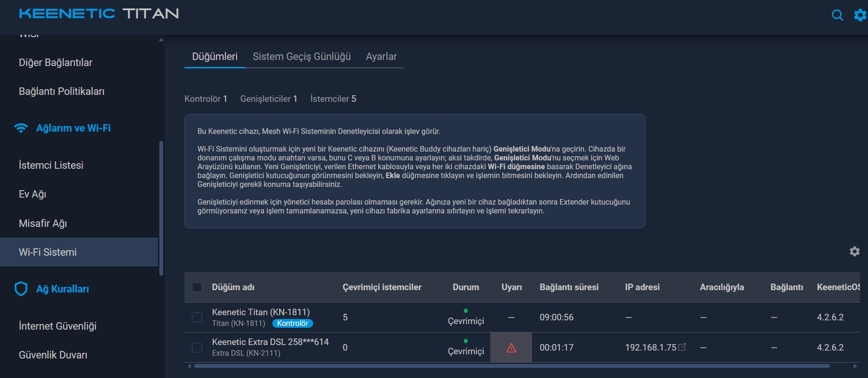Image resolution: width=868 pixels, height=378 pixels.
Task: Click the table's horizontal scrollbar thumb
Action: (x=512, y=366)
